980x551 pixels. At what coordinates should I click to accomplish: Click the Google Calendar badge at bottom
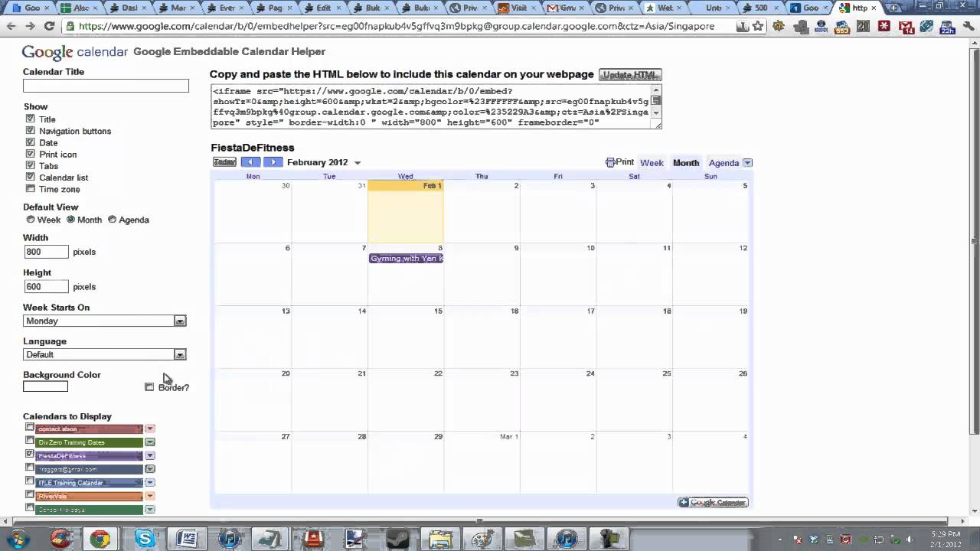click(713, 503)
